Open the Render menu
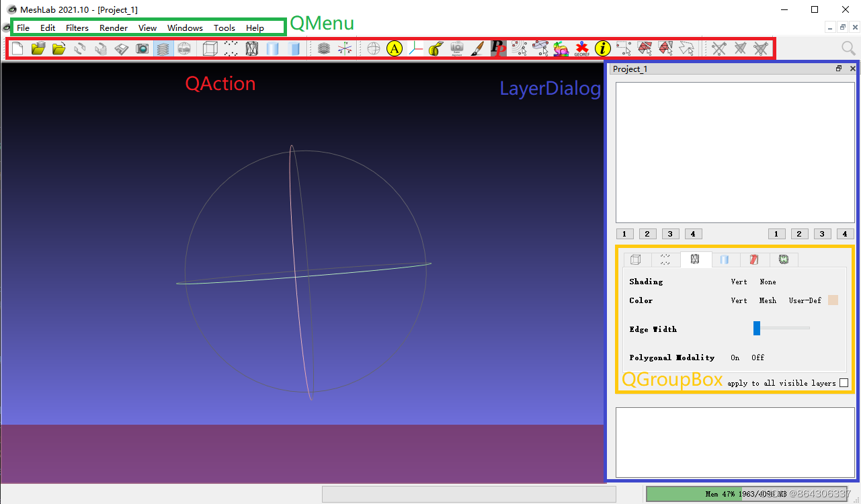The width and height of the screenshot is (861, 504). (x=114, y=28)
